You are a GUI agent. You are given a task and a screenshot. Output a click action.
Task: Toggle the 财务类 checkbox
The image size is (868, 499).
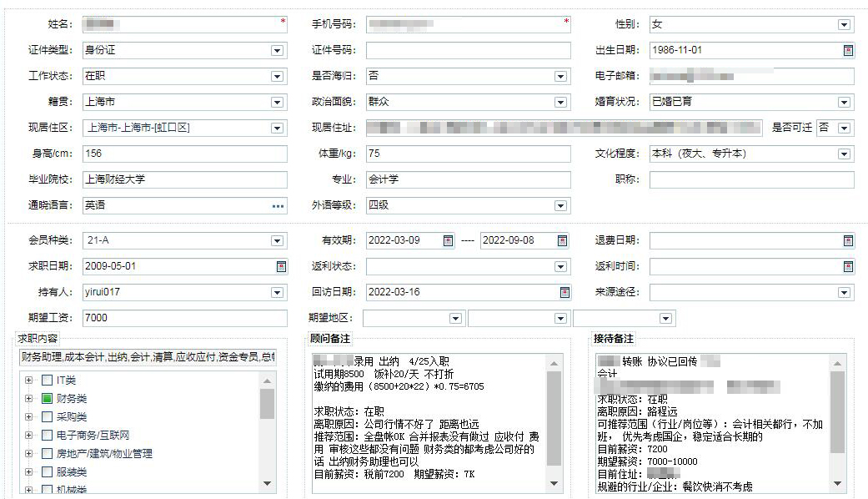pos(47,398)
